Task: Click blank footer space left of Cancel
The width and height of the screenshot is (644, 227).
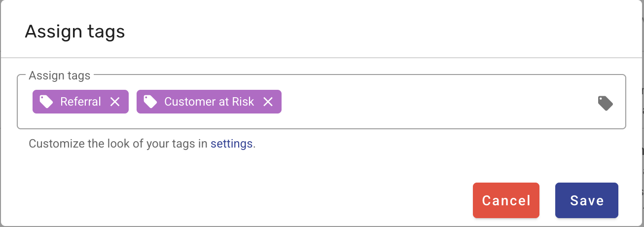Action: pos(247,200)
